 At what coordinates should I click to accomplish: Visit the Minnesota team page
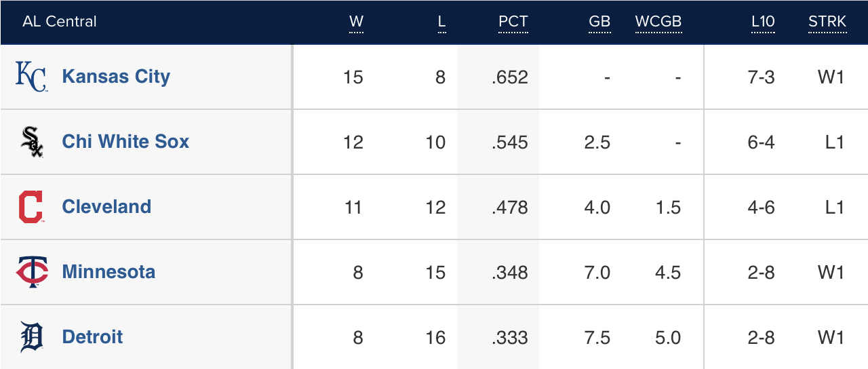pyautogui.click(x=108, y=272)
